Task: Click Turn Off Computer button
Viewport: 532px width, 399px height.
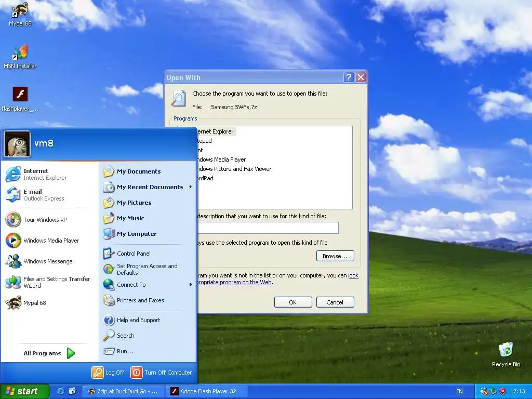Action: tap(161, 373)
